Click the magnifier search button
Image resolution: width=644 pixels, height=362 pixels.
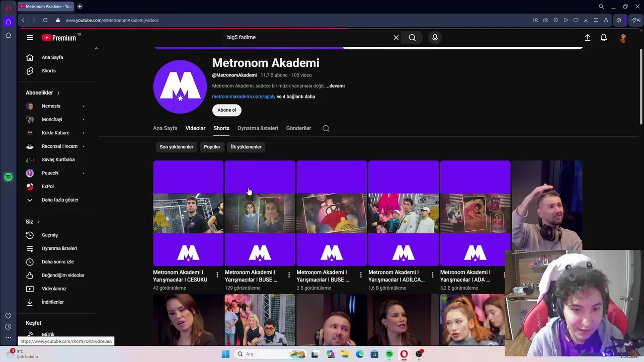point(412,37)
